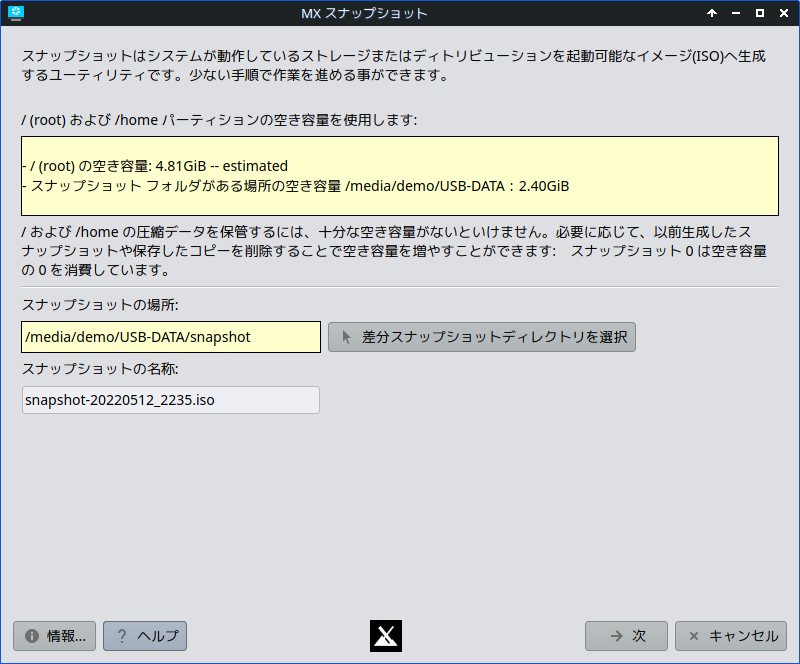Open help with the ヘルプ button
Viewport: 800px width, 664px height.
[x=145, y=636]
